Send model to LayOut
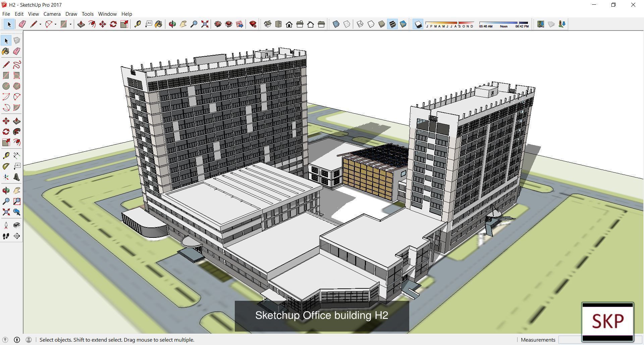Image resolution: width=644 pixels, height=345 pixels. coord(239,24)
